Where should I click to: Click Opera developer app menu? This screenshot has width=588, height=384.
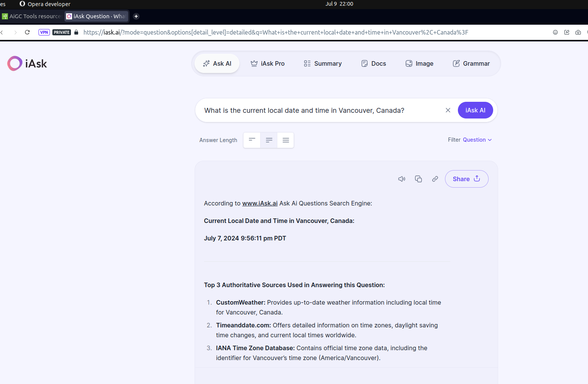(45, 4)
